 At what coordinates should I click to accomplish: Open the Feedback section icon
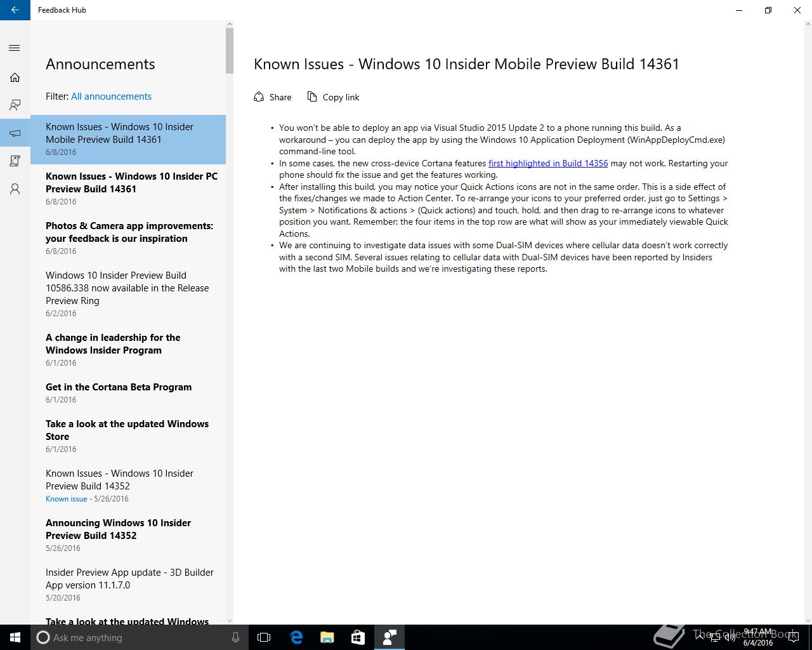15,105
